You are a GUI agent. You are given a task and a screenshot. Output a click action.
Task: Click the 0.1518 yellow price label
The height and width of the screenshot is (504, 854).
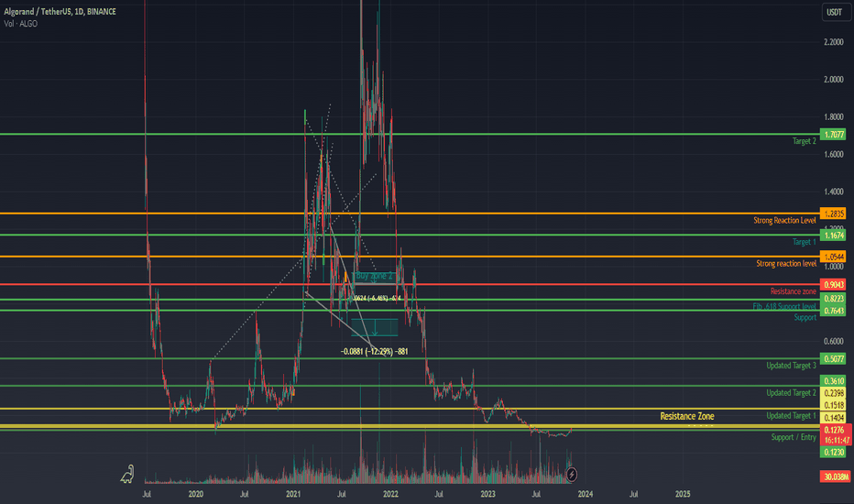(833, 405)
